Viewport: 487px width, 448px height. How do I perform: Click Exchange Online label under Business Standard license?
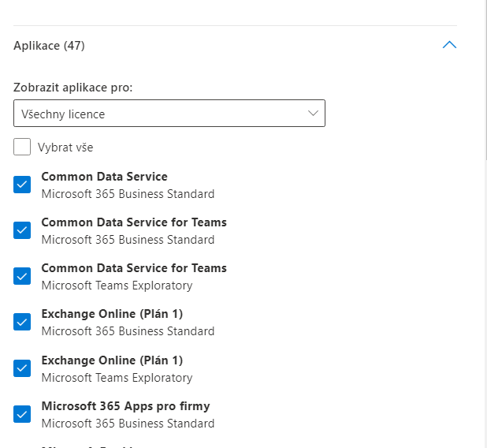112,314
